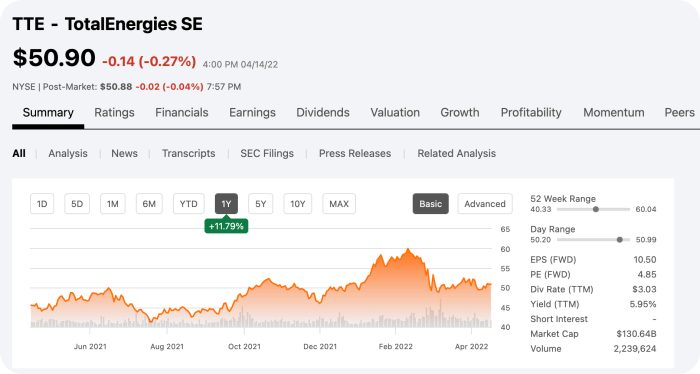
Task: Filter feed by News
Action: (125, 154)
